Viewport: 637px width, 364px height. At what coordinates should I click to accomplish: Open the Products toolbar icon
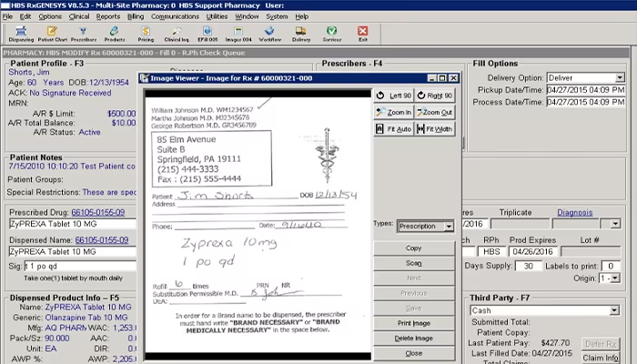(x=115, y=34)
